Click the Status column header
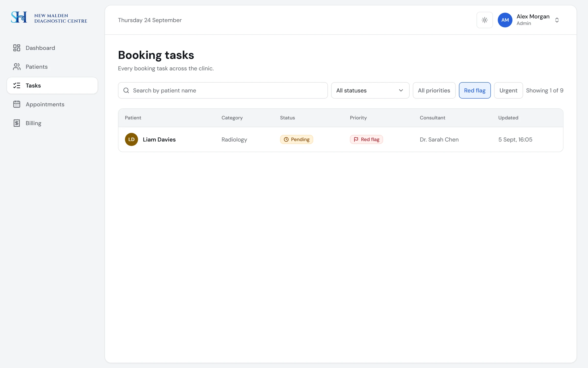This screenshot has width=588, height=368. tap(287, 118)
